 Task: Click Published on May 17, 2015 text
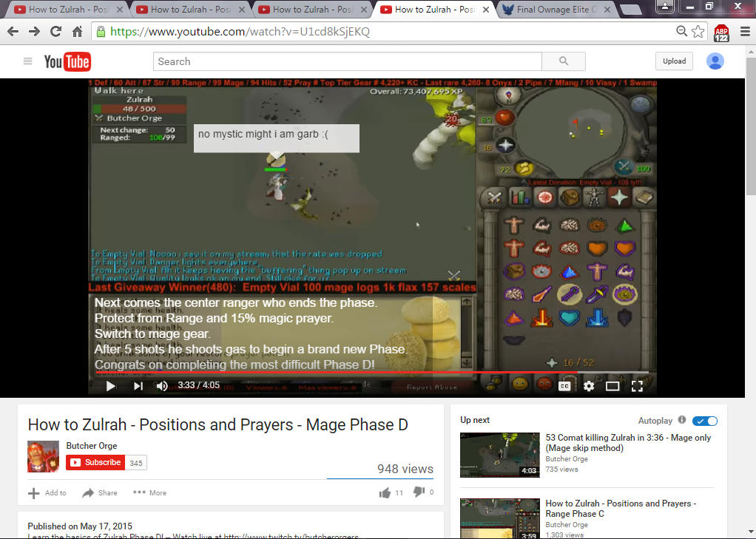pyautogui.click(x=80, y=526)
